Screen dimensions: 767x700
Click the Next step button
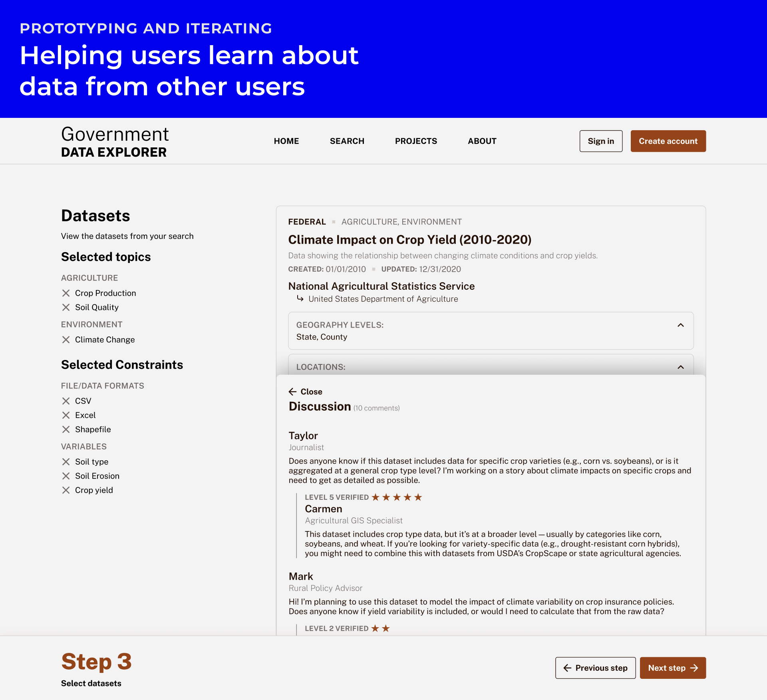672,667
